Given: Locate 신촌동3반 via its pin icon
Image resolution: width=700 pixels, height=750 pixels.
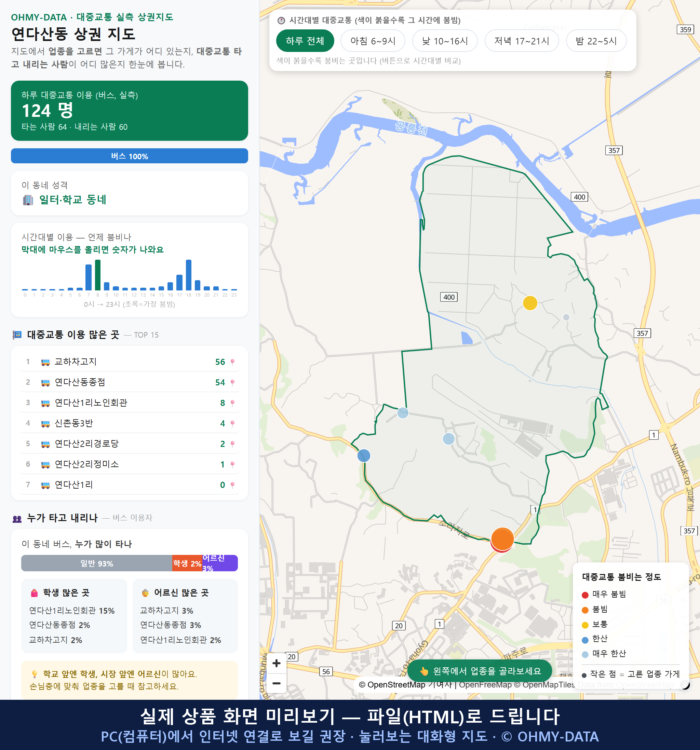Looking at the screenshot, I should tap(232, 424).
